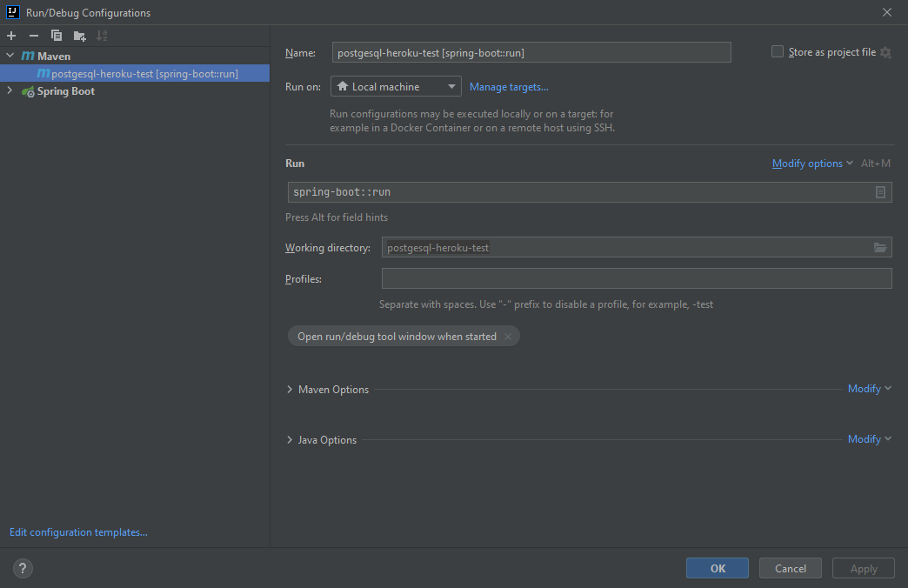Click the Maven icon in the tree
Image resolution: width=908 pixels, height=588 pixels.
(28, 57)
